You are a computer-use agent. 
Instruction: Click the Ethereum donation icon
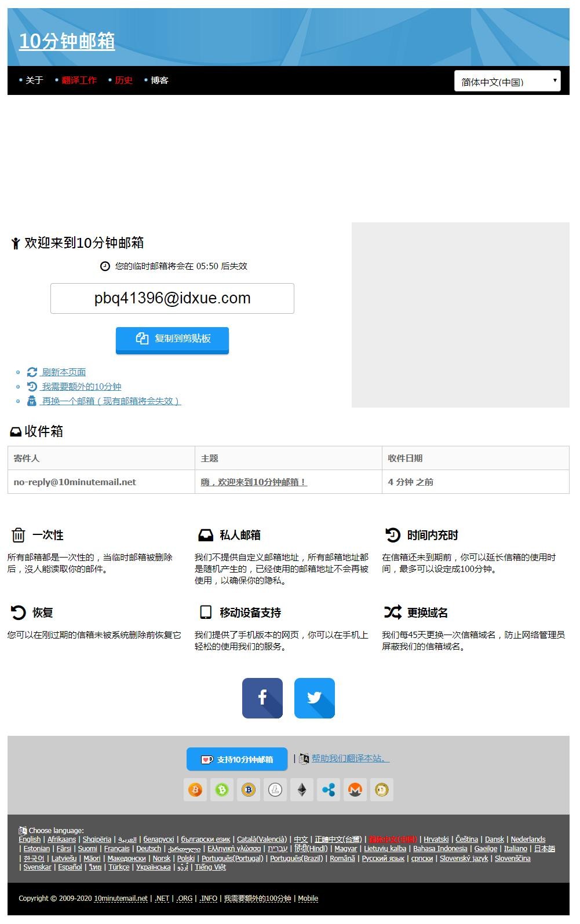coord(302,790)
